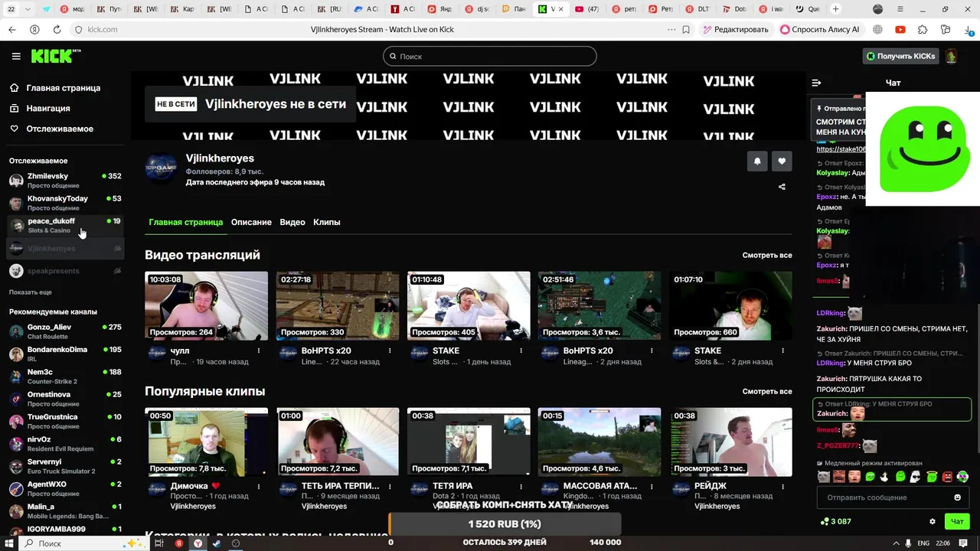This screenshot has height=551, width=980.
Task: Open the 10:03:08 'чулл' video thumbnail
Action: [x=206, y=305]
